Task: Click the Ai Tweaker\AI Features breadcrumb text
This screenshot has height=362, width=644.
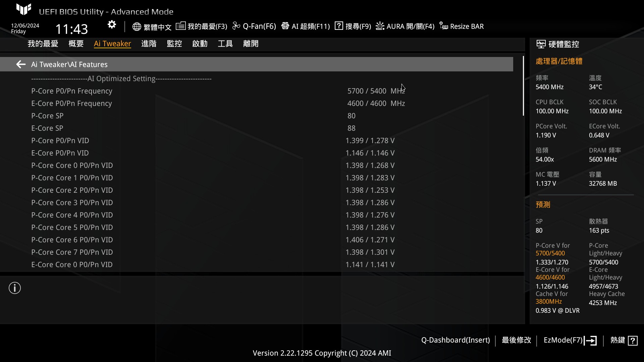Action: pyautogui.click(x=69, y=64)
